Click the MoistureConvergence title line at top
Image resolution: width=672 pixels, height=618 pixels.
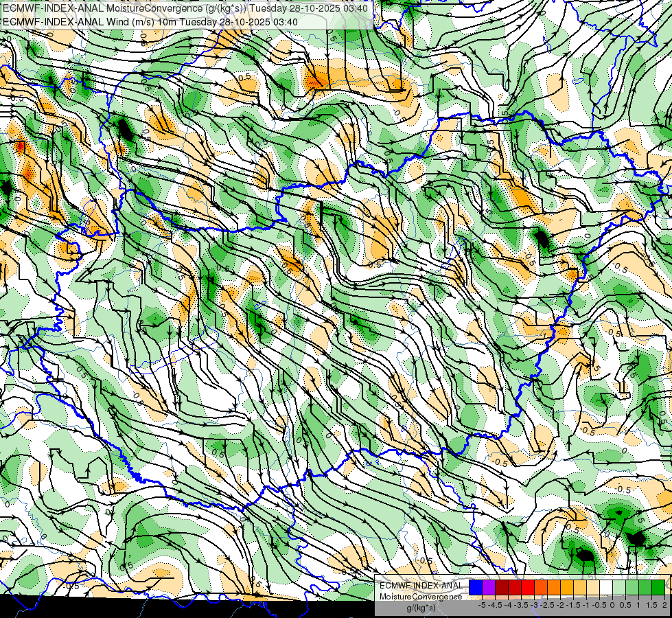point(185,8)
